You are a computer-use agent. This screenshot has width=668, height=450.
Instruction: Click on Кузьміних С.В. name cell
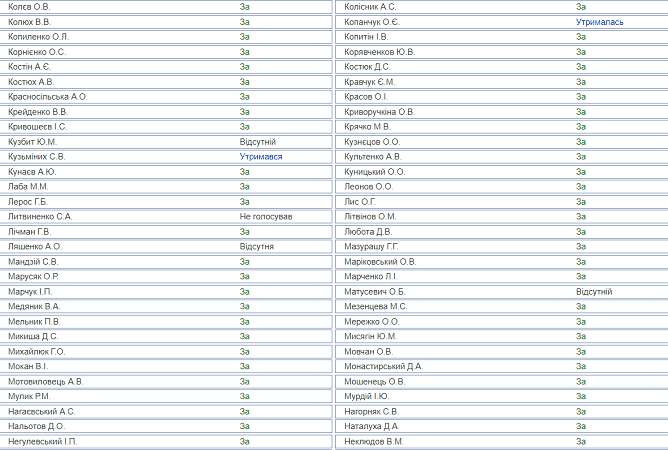click(37, 157)
